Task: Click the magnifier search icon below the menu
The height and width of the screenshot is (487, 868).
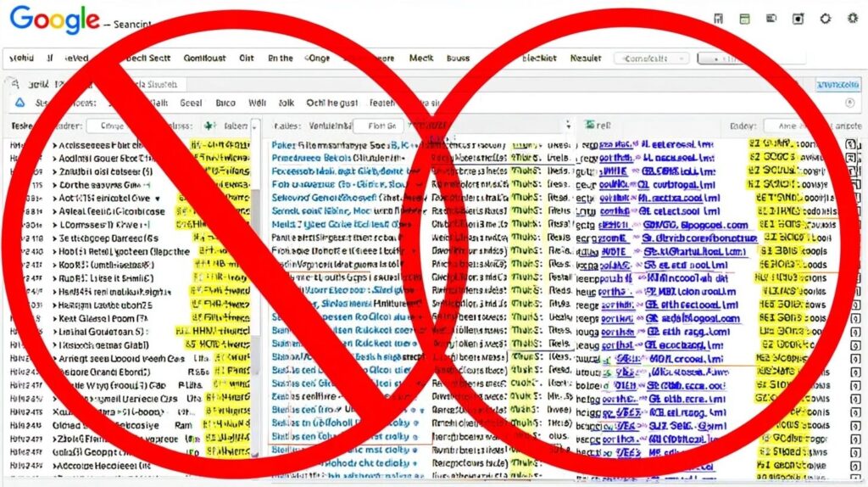Action: [15, 84]
